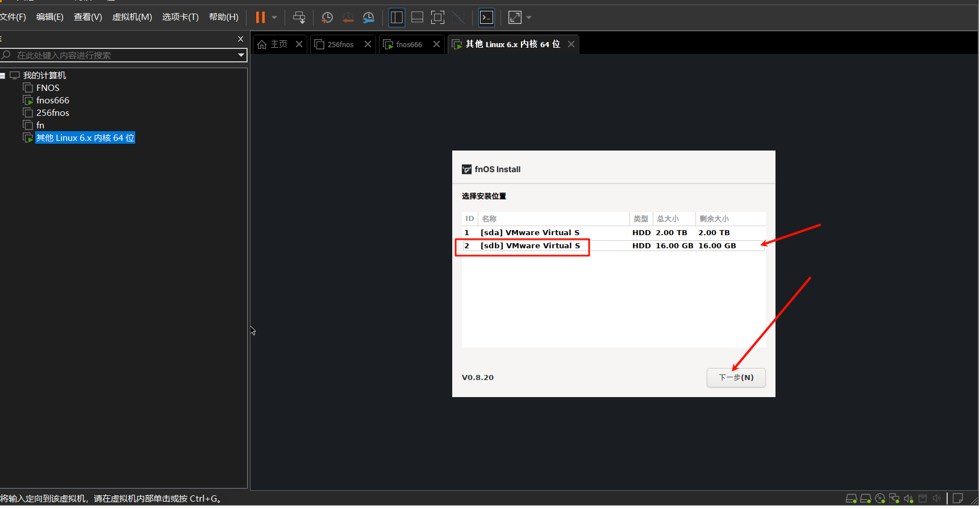Close the 其他 Linux 6.x tab
This screenshot has height=509, width=980.
(x=571, y=44)
